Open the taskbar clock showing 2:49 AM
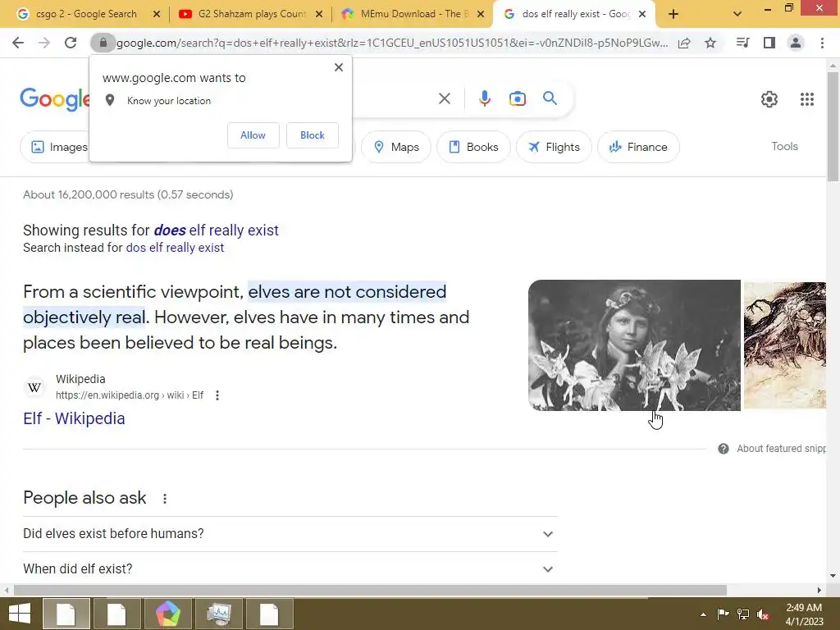 click(x=804, y=614)
